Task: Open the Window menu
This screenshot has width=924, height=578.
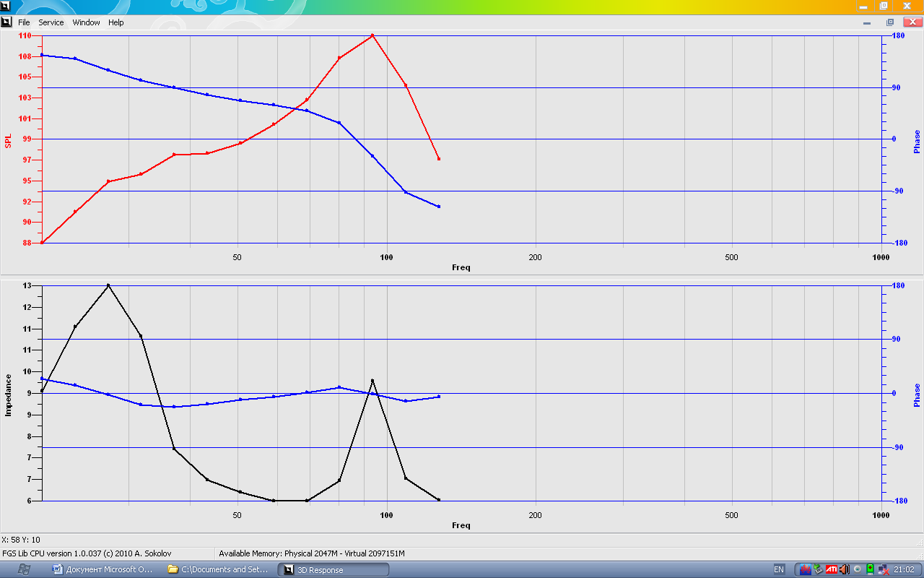Action: pyautogui.click(x=86, y=22)
